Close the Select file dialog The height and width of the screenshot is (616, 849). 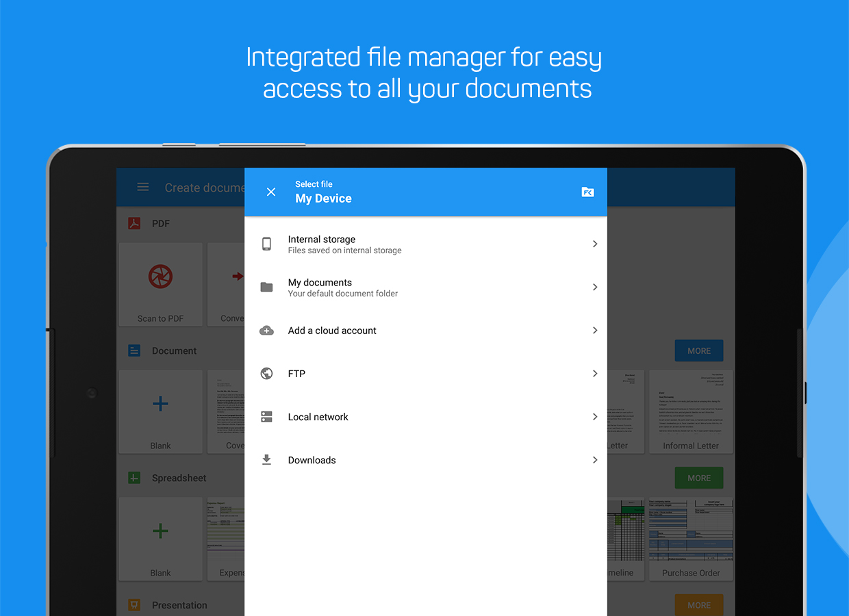271,192
